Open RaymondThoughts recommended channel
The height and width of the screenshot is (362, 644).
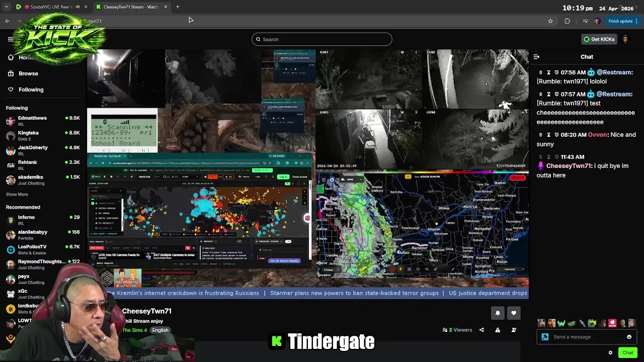coord(43,264)
